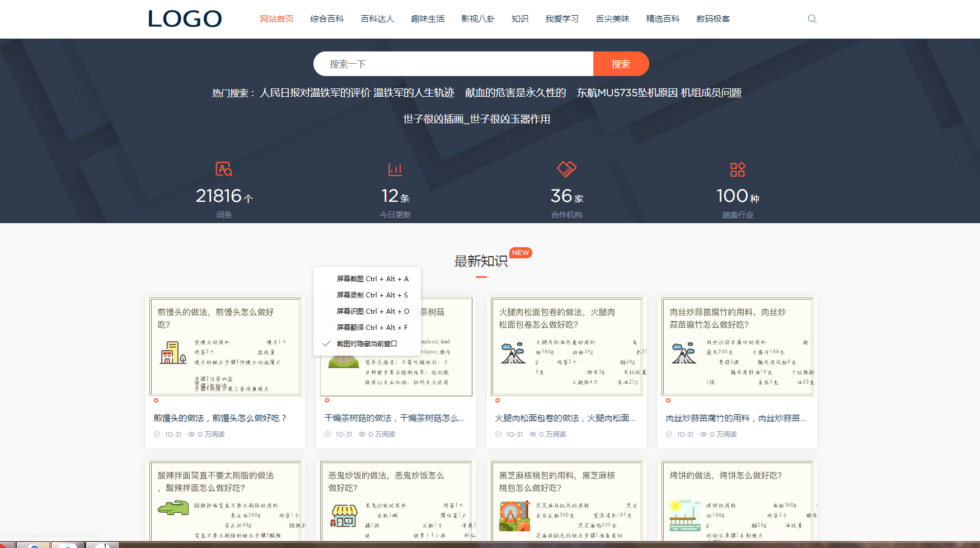The height and width of the screenshot is (548, 980).
Task: Select 屏幕识图 from the context menu
Action: (x=372, y=311)
